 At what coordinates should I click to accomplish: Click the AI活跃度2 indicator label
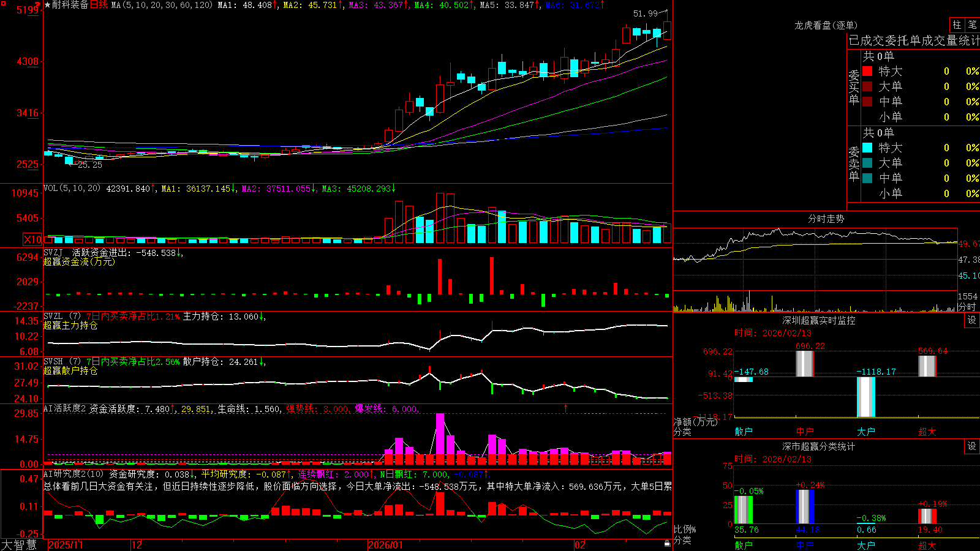[x=65, y=408]
